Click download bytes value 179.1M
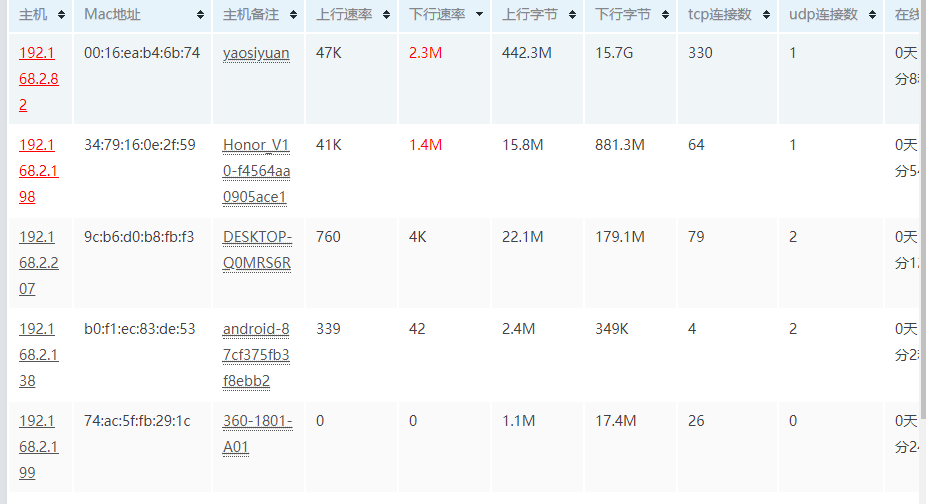 click(619, 237)
